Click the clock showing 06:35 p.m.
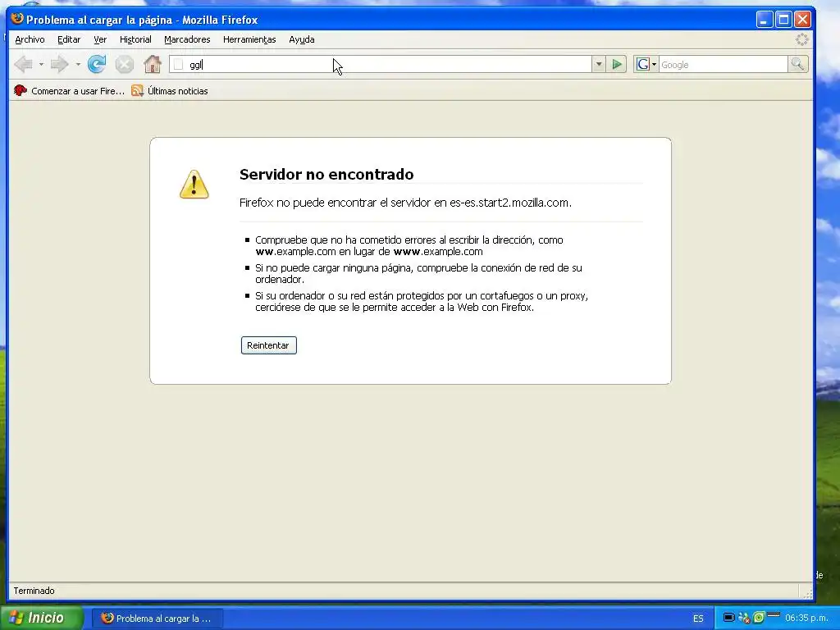The width and height of the screenshot is (840, 630). click(x=807, y=619)
